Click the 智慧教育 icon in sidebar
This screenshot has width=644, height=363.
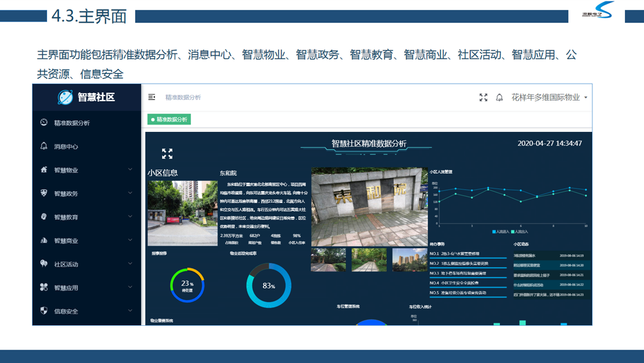click(44, 217)
